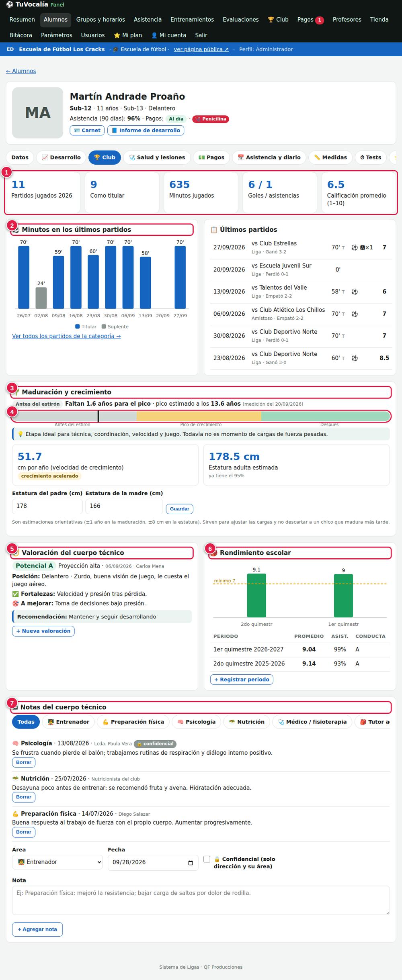Image resolution: width=402 pixels, height=980 pixels.
Task: Open ver página pública link
Action: 201,49
